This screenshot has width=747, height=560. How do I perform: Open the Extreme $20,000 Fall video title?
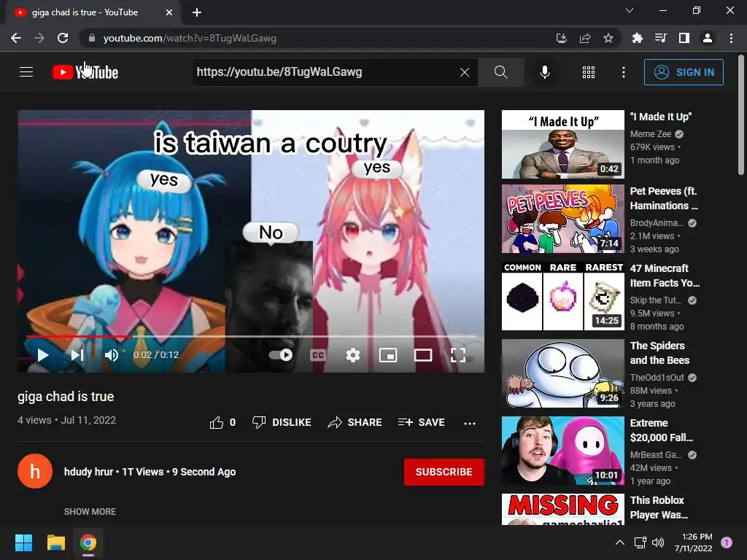click(x=661, y=430)
